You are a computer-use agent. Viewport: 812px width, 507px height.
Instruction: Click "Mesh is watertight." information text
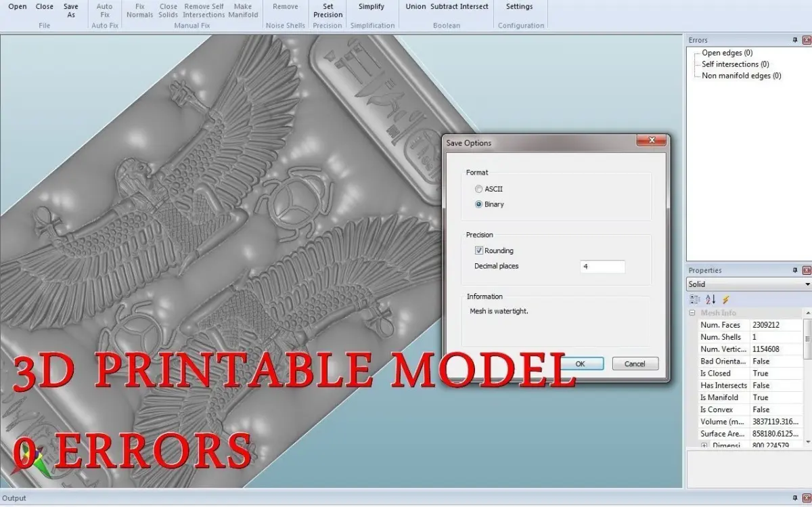[x=499, y=311]
